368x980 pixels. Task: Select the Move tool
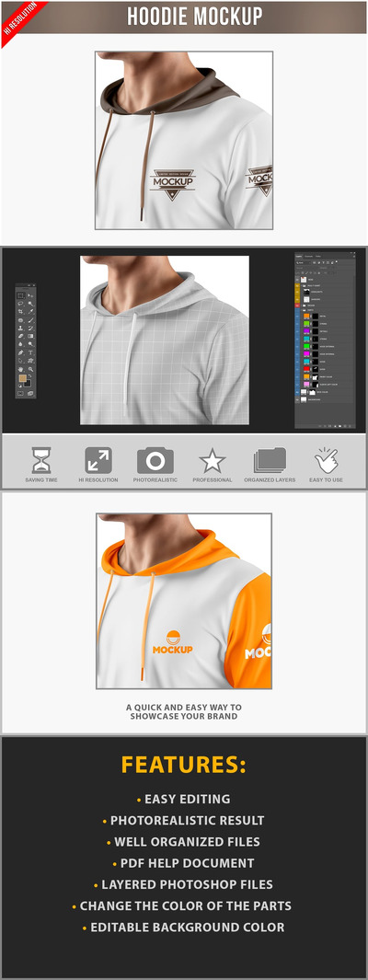30,295
